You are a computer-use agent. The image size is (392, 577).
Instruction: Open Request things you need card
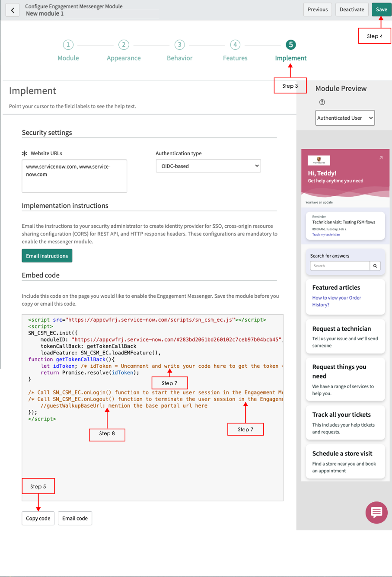coord(345,380)
